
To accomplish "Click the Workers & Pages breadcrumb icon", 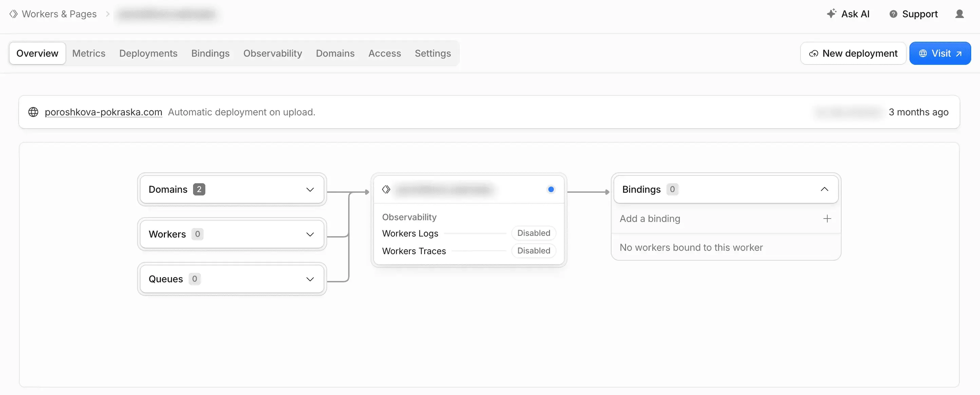I will pyautogui.click(x=14, y=14).
